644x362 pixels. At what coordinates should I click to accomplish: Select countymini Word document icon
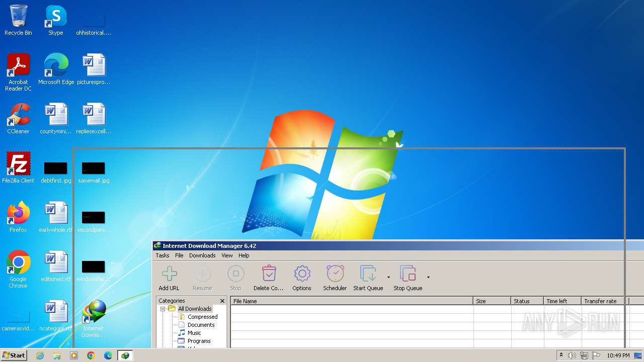[x=56, y=119]
